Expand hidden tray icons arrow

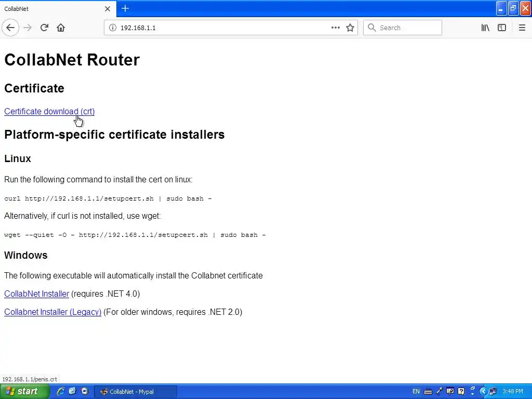tap(483, 392)
